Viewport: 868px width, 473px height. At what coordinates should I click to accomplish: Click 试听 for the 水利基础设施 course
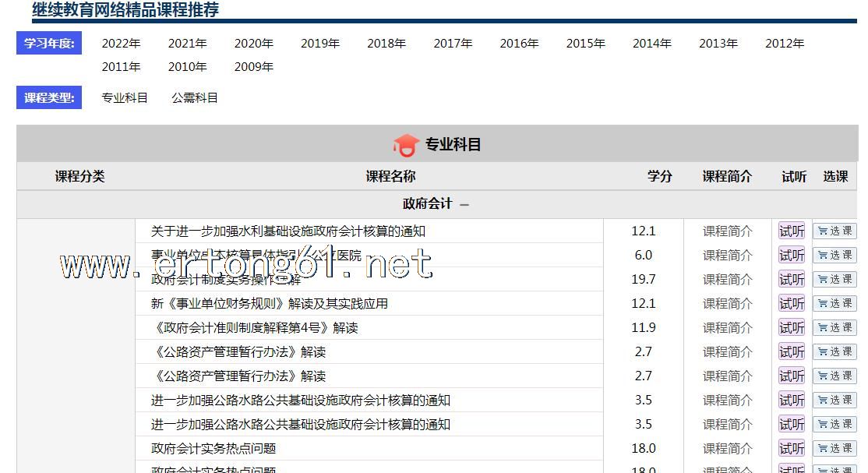point(792,231)
